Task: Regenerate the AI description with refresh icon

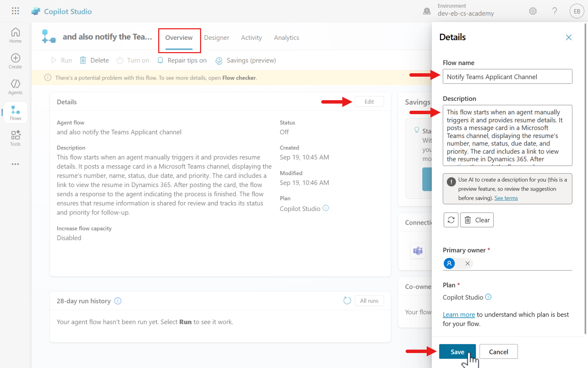Action: [451, 220]
